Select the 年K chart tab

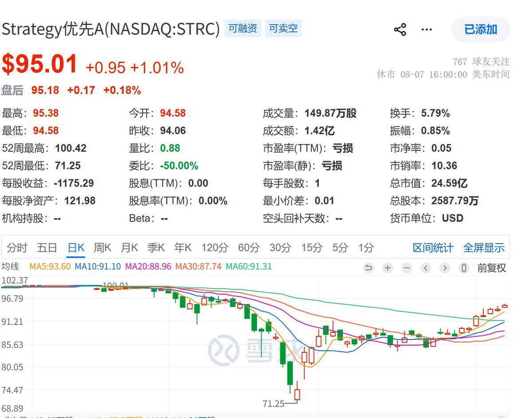coord(183,248)
